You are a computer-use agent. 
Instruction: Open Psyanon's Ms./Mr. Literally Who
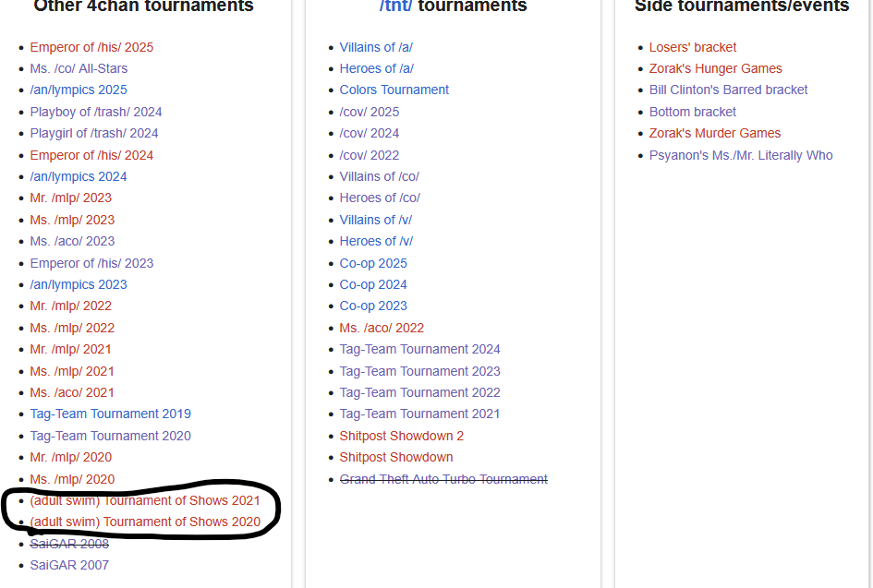[x=741, y=155]
